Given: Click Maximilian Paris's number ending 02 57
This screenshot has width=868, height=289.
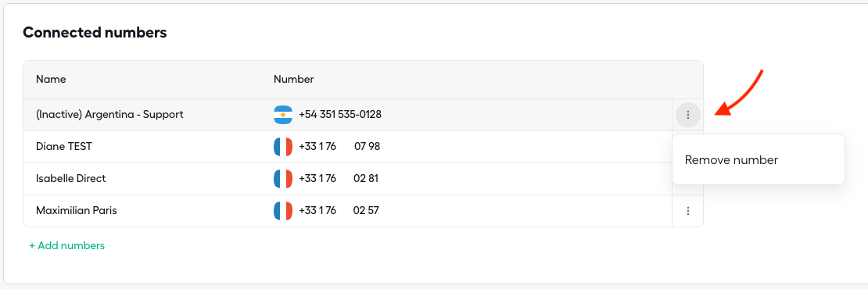Looking at the screenshot, I should pos(339,211).
